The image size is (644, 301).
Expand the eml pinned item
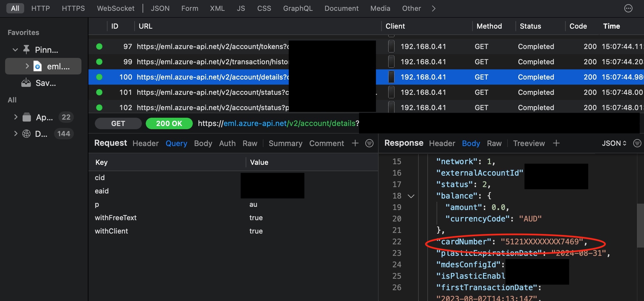pos(27,66)
